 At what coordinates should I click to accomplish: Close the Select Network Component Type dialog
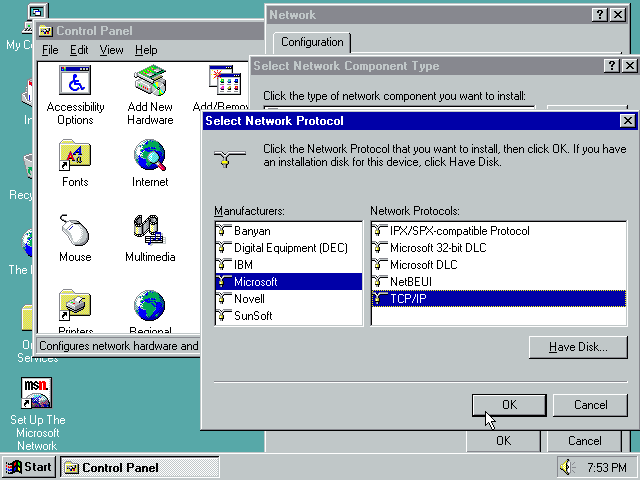click(x=630, y=66)
